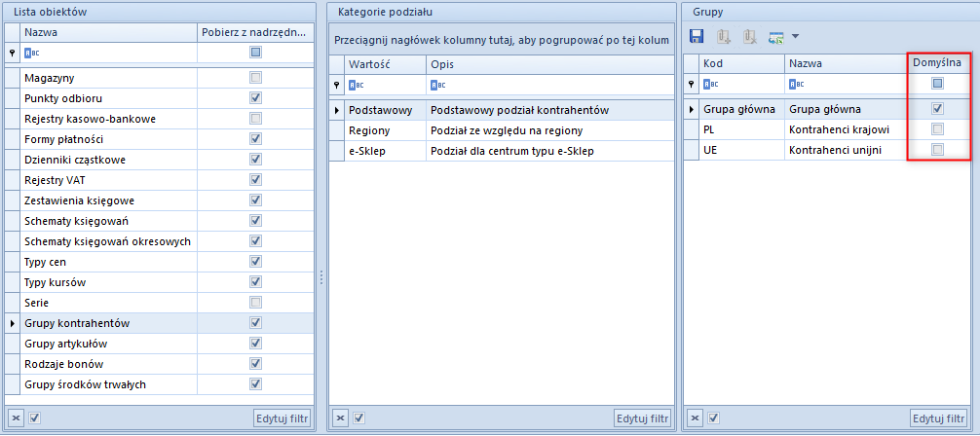Screen dimensions: 980x436
Task: Click Edytuj filtr in Lista obiektów
Action: click(282, 418)
